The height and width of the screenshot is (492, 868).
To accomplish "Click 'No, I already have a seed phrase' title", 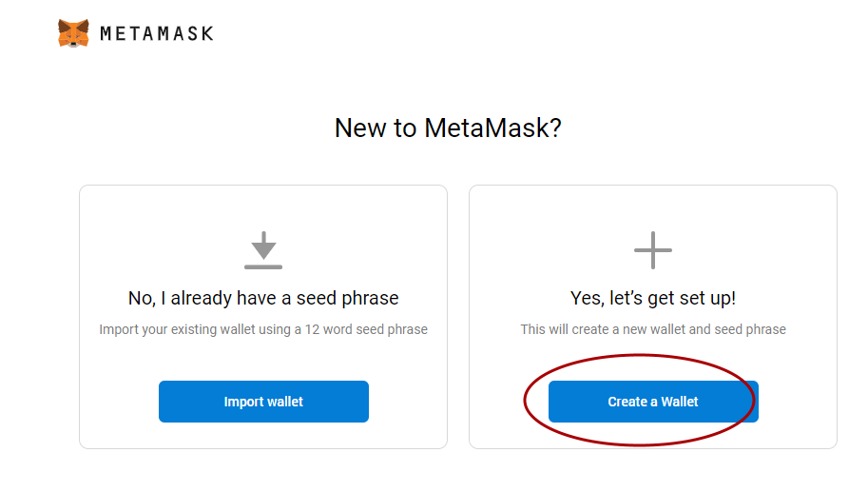I will coord(263,298).
